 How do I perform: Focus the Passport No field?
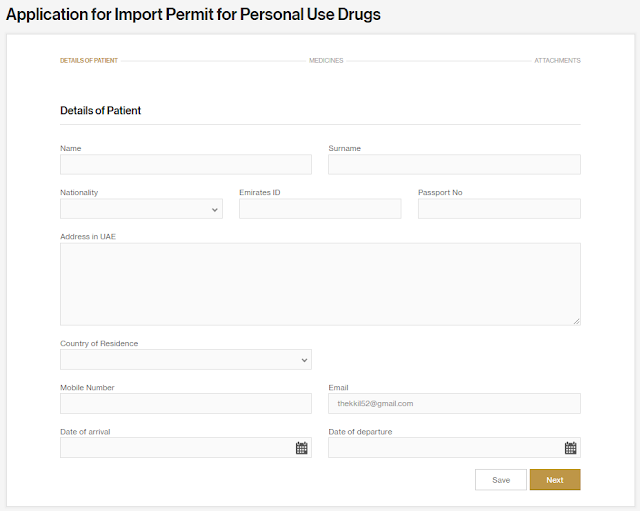(x=499, y=209)
